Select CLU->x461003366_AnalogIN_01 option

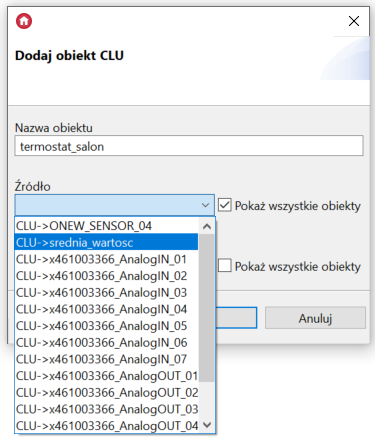pyautogui.click(x=106, y=259)
